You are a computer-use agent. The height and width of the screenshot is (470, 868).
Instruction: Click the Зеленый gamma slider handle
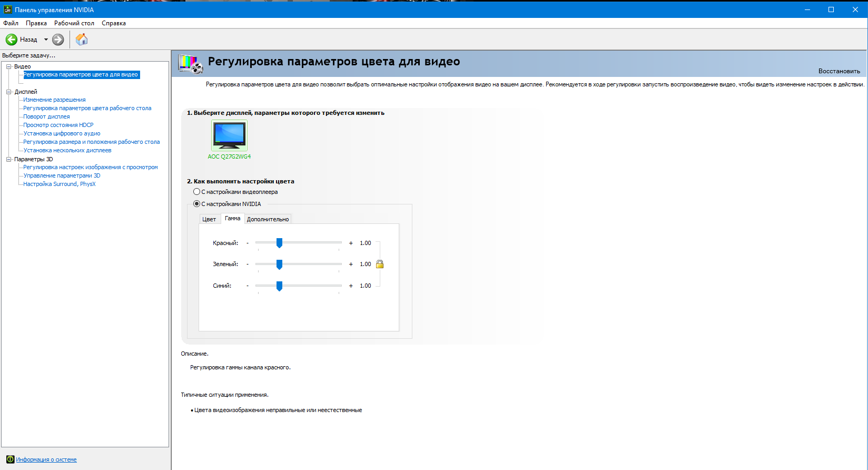[279, 264]
